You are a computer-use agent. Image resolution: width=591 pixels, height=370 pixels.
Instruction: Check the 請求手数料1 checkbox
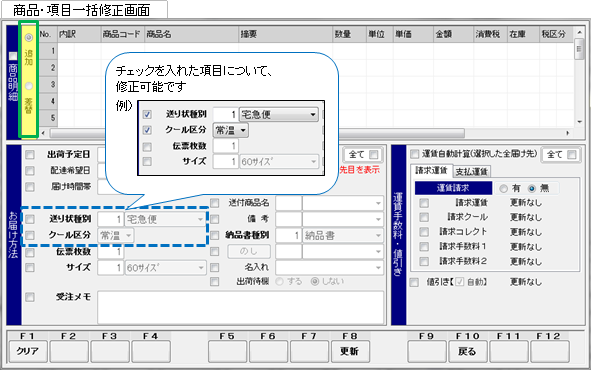[424, 246]
